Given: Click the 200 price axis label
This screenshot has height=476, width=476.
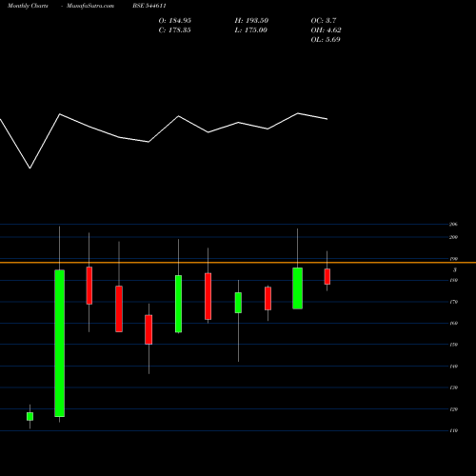Looking at the screenshot, I should click(453, 237).
